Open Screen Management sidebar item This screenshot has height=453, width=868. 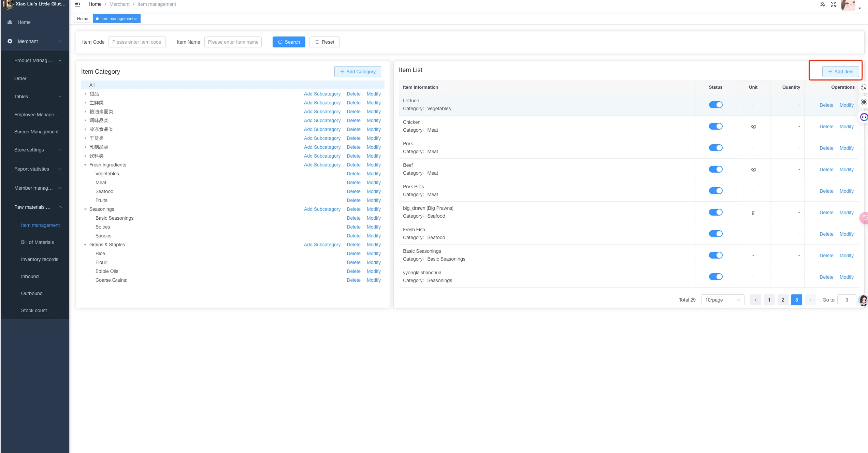coord(37,132)
